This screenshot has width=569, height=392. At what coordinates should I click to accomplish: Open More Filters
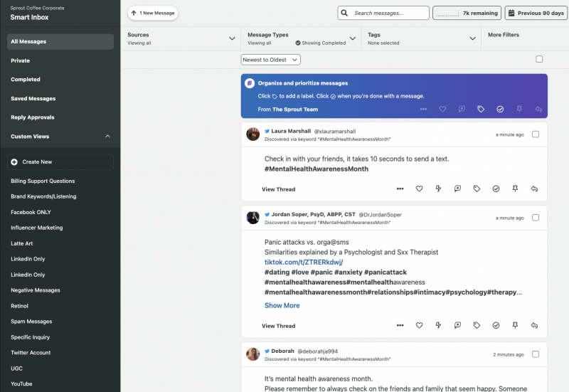click(x=504, y=35)
